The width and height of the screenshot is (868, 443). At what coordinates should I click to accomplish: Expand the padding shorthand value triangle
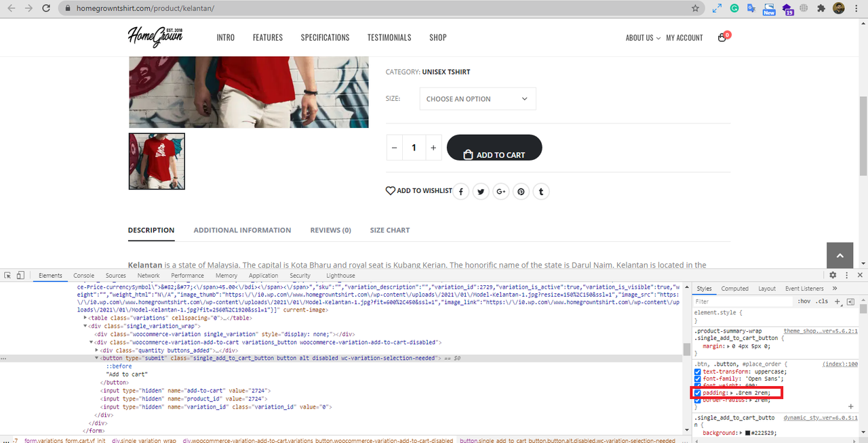pyautogui.click(x=732, y=393)
